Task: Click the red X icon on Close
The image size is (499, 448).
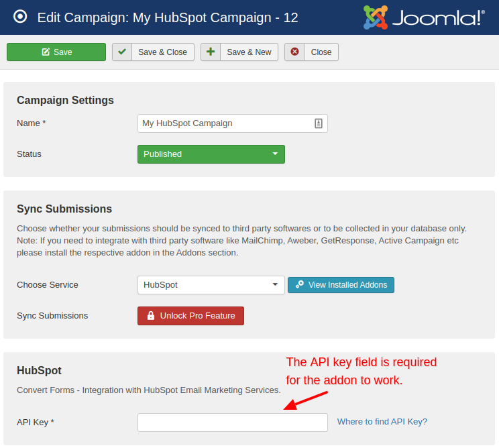Action: click(294, 52)
